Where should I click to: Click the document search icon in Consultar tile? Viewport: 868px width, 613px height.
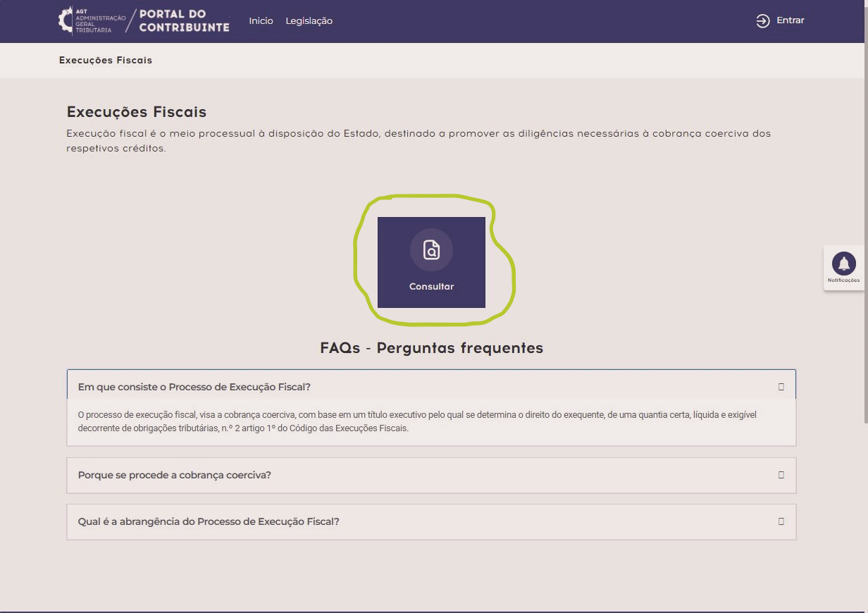tap(431, 250)
